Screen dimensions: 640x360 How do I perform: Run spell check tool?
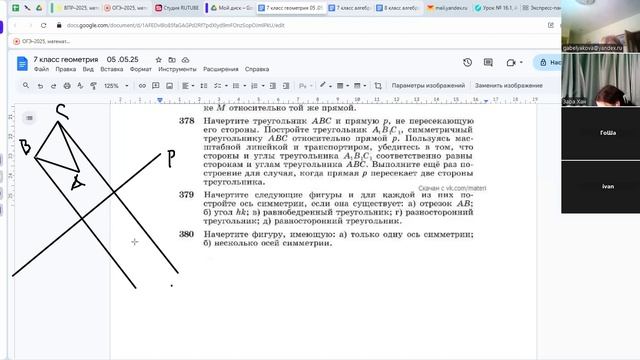pyautogui.click(x=80, y=86)
